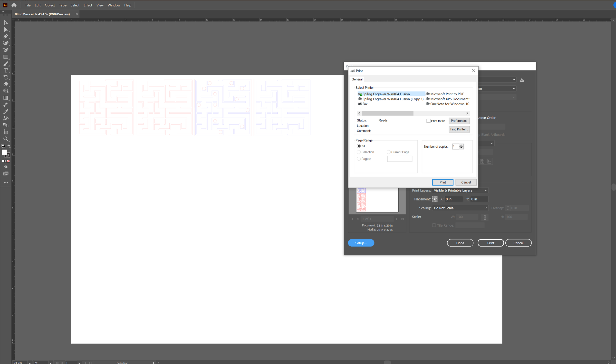
Task: Select the Eyedropper tool
Action: 6,112
